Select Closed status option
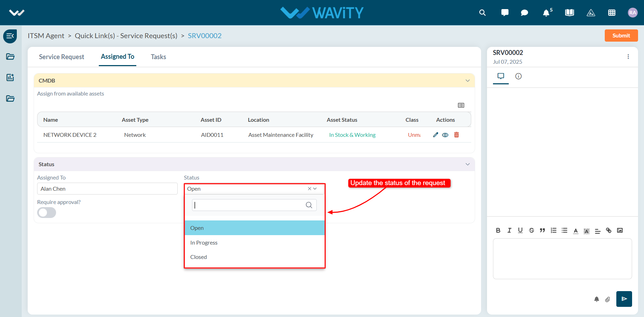644x317 pixels. tap(255, 257)
